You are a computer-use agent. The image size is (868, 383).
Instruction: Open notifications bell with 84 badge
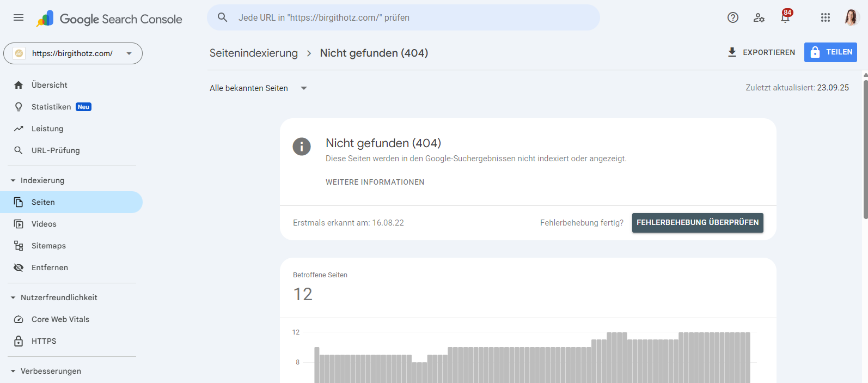click(785, 17)
